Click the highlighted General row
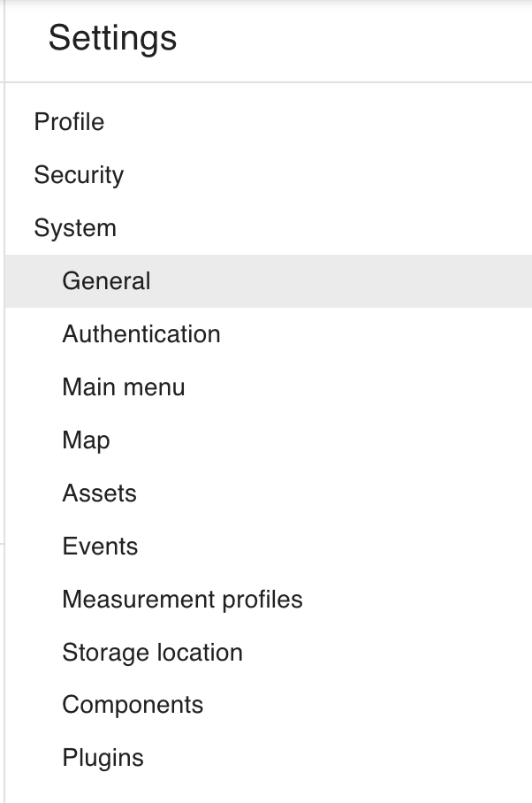The height and width of the screenshot is (803, 532). tap(265, 281)
